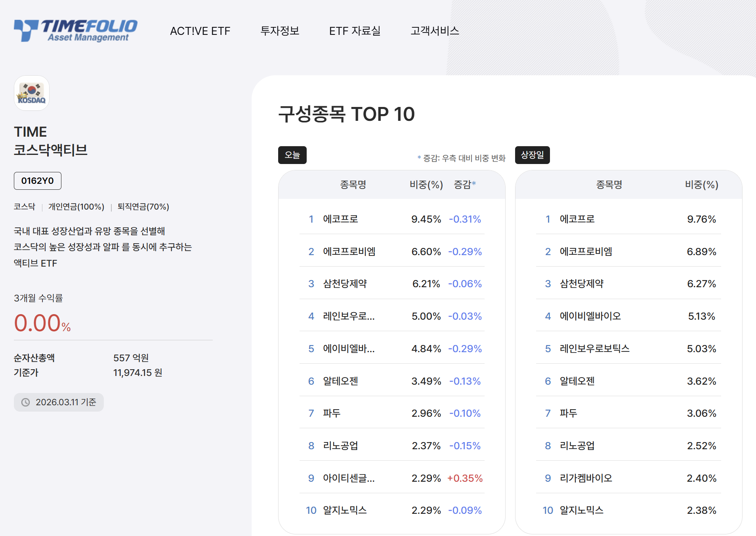Open the ACT!VE ETF menu
The height and width of the screenshot is (536, 756).
(x=200, y=31)
